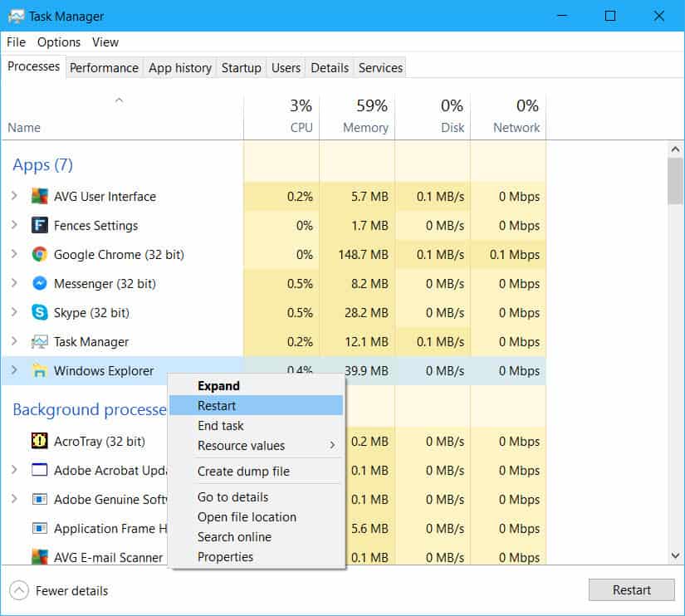Click the AVG User Interface icon

[37, 197]
